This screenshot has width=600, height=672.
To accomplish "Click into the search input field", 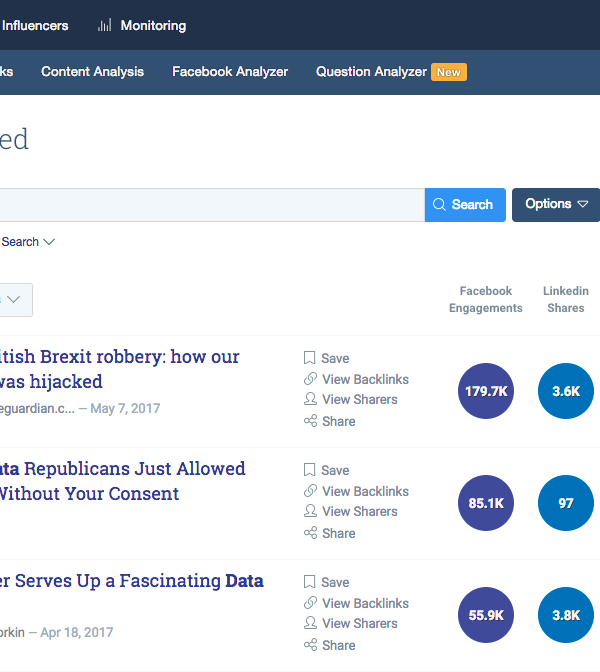I will coord(210,204).
